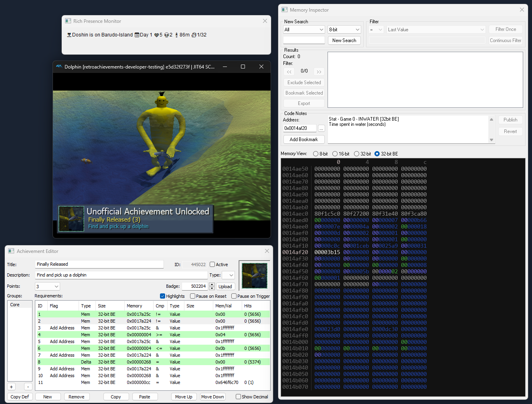Click the achievement Title input field

[x=99, y=264]
